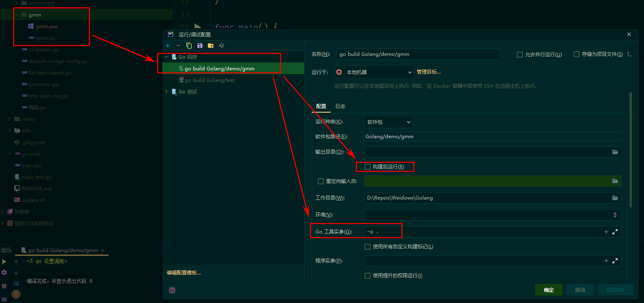Stop the running process in Run panel
644x303 pixels.
(x=4, y=286)
